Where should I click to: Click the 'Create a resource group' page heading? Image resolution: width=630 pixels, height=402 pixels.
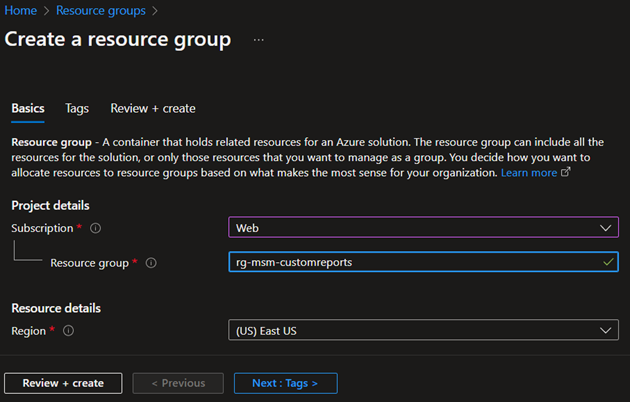coord(118,40)
